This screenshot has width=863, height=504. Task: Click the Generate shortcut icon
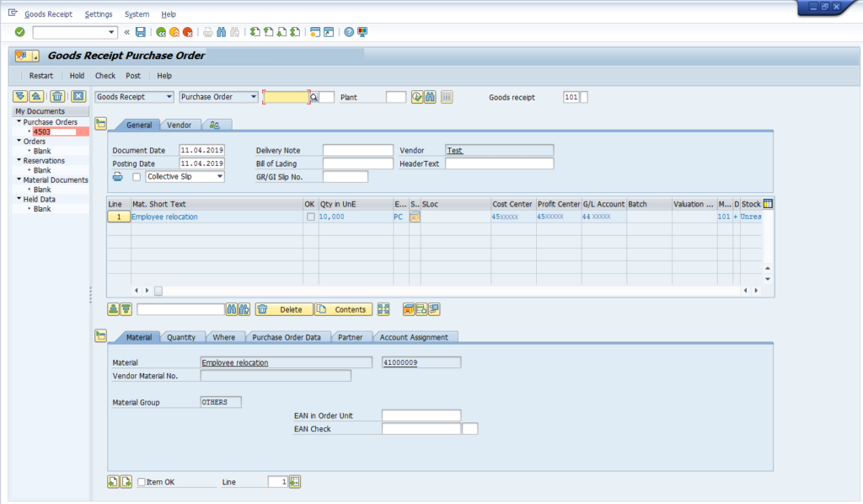coord(329,32)
